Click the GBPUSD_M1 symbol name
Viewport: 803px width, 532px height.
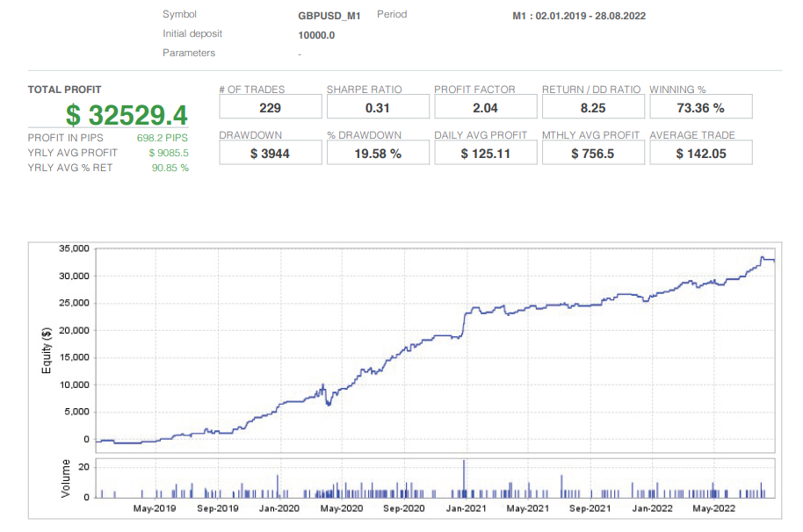[x=329, y=16]
